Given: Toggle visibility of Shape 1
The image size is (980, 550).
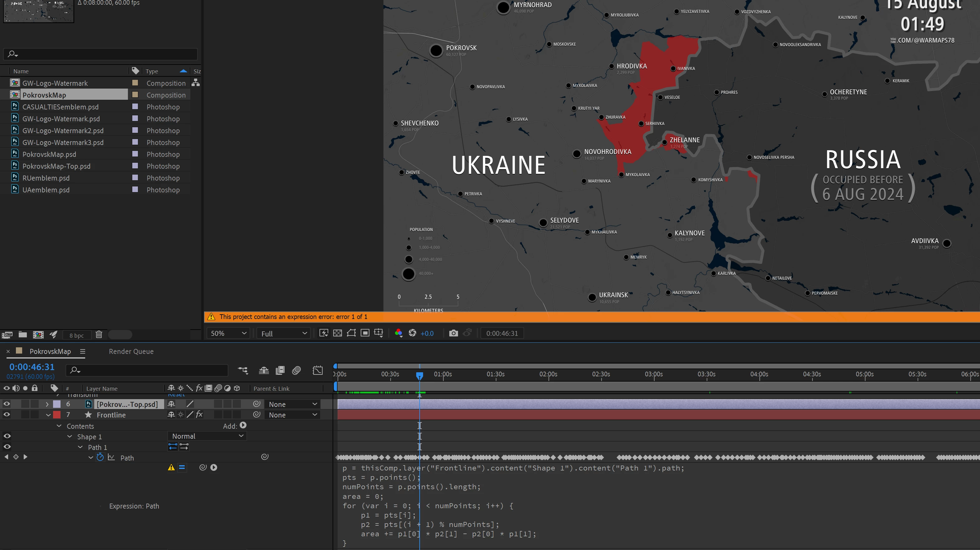Looking at the screenshot, I should [x=7, y=436].
